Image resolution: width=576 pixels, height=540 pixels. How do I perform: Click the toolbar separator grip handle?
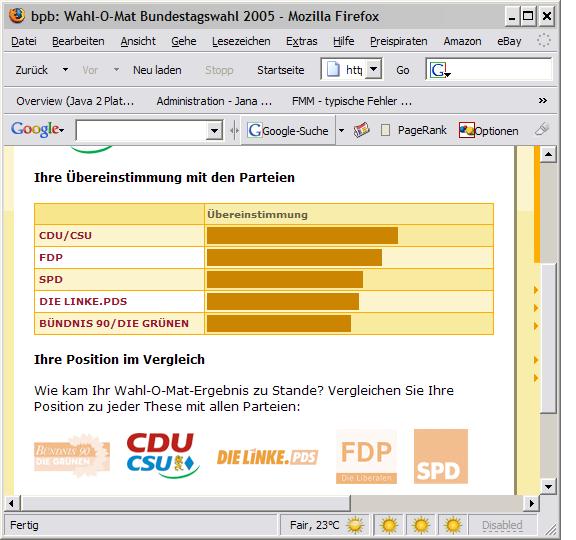point(234,130)
